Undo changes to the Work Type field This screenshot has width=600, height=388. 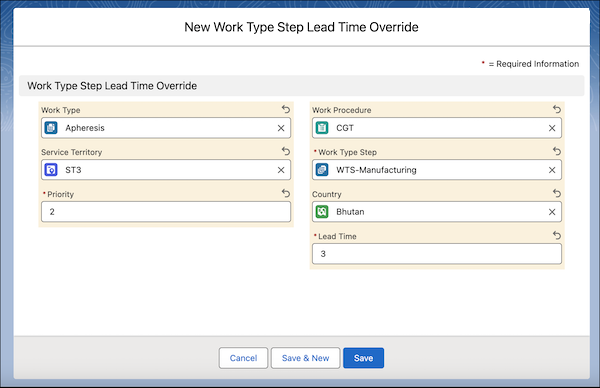[x=286, y=109]
